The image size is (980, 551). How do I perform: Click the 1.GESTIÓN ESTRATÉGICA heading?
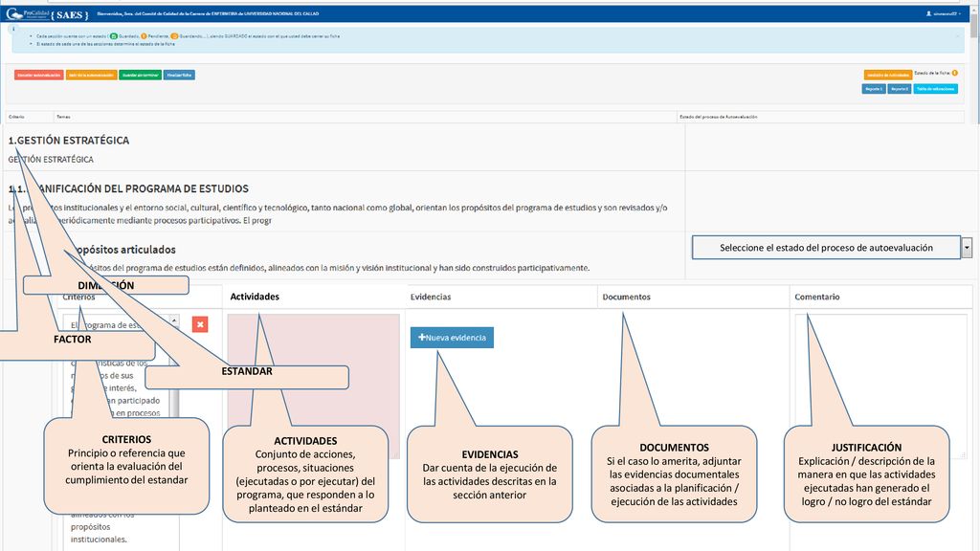click(x=69, y=141)
